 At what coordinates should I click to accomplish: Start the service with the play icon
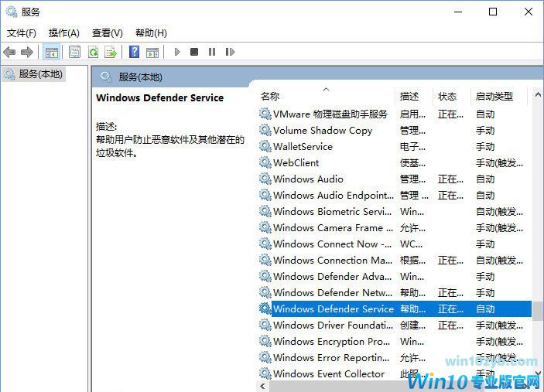[177, 52]
